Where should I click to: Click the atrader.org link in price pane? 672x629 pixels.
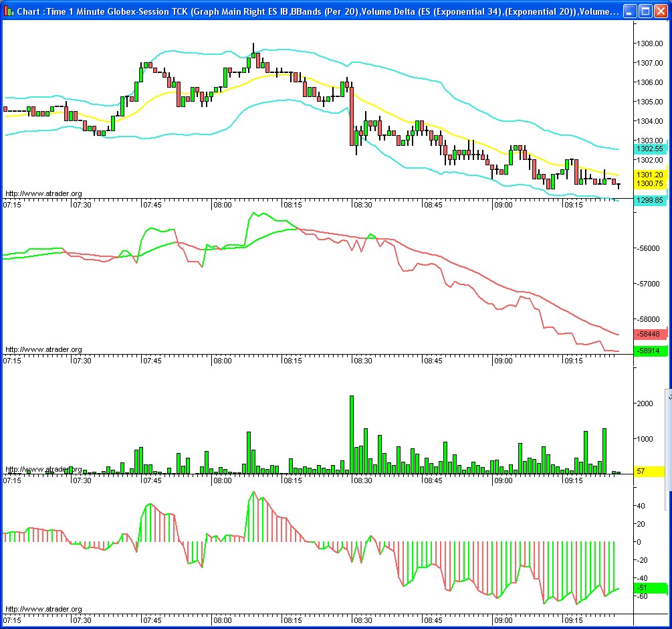click(43, 193)
